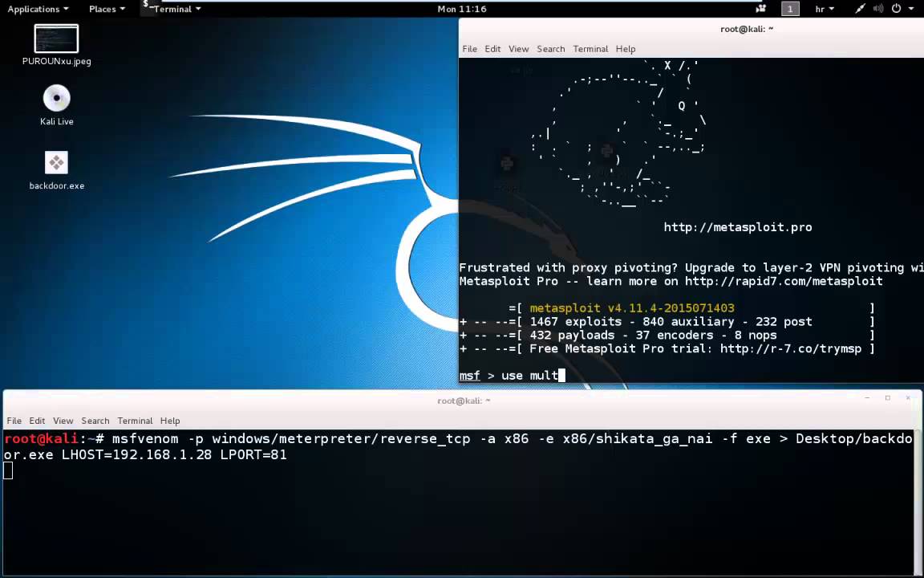The height and width of the screenshot is (578, 924).
Task: Minimize the lower terminal window
Action: [x=867, y=398]
